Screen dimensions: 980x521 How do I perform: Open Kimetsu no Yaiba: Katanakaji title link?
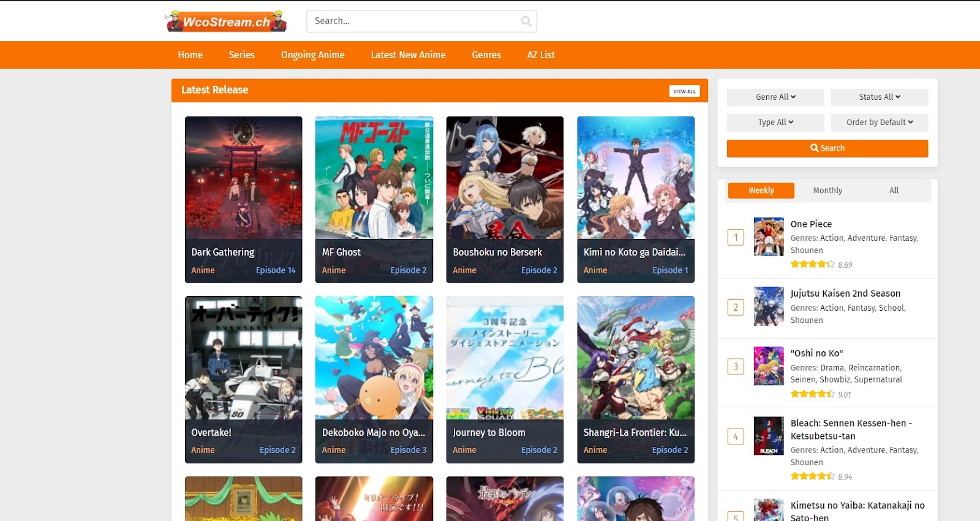point(858,511)
